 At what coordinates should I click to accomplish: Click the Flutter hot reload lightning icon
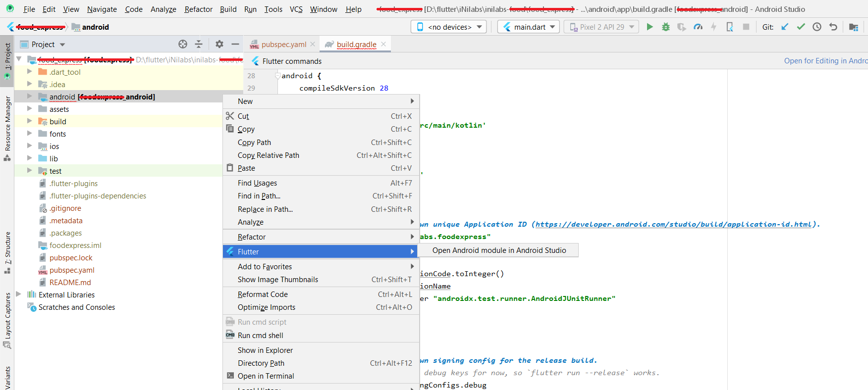[x=714, y=27]
